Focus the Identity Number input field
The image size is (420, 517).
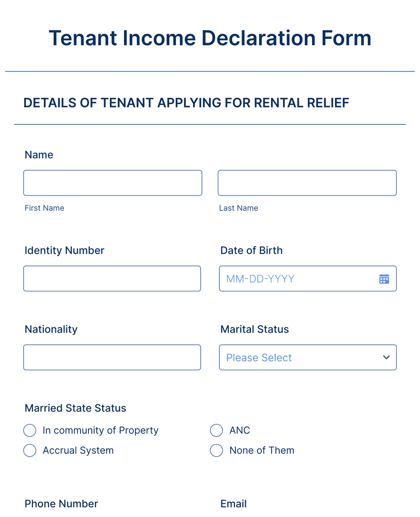click(112, 278)
